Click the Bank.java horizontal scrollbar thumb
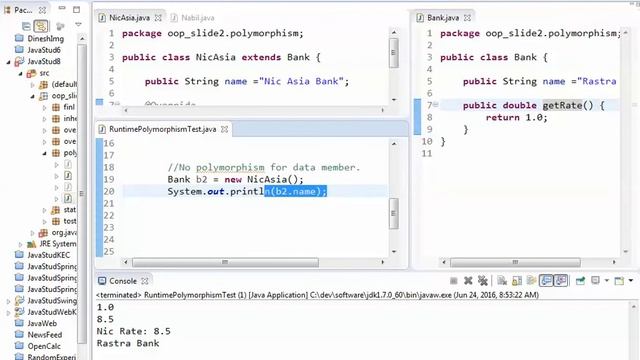Screen dimensions: 640x360 pyautogui.click(x=515, y=262)
